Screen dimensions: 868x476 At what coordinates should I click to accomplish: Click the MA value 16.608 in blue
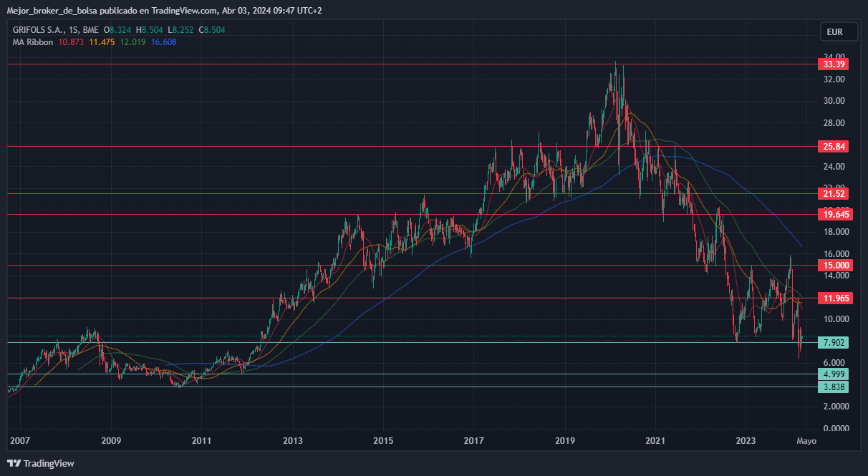[x=163, y=42]
